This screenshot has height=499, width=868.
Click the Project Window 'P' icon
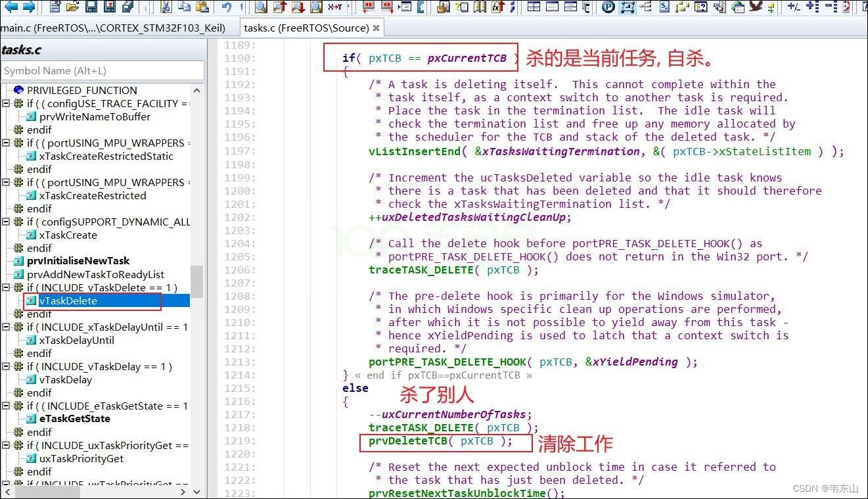pos(608,7)
